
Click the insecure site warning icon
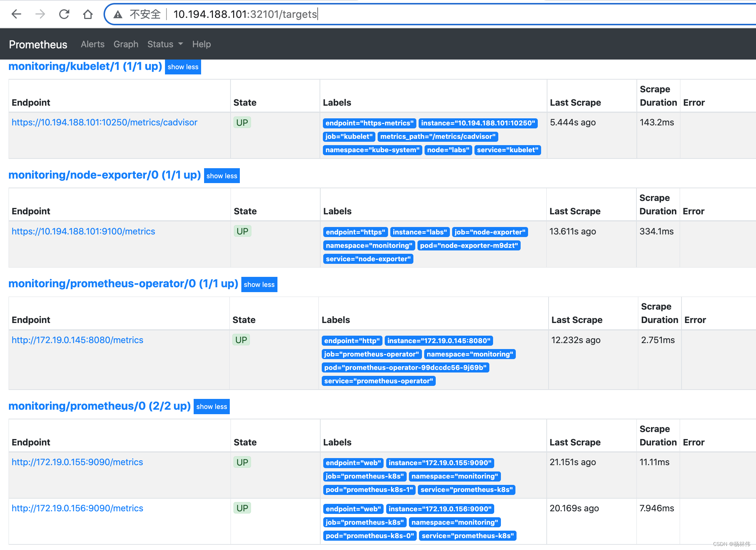118,15
